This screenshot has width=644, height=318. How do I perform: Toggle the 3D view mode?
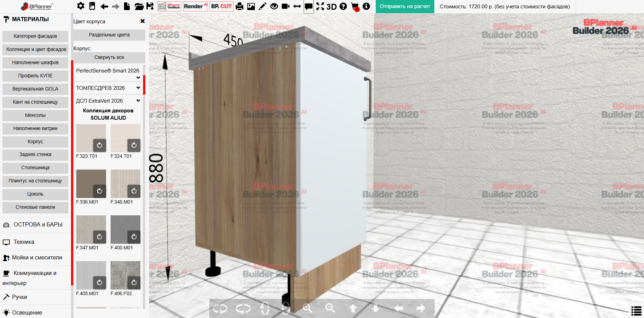[x=332, y=7]
